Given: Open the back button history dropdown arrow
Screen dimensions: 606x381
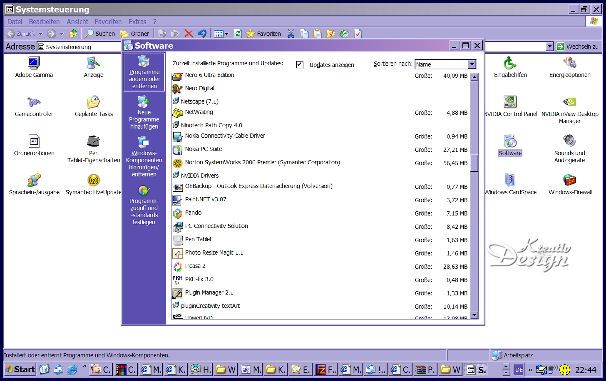Looking at the screenshot, I should click(40, 34).
